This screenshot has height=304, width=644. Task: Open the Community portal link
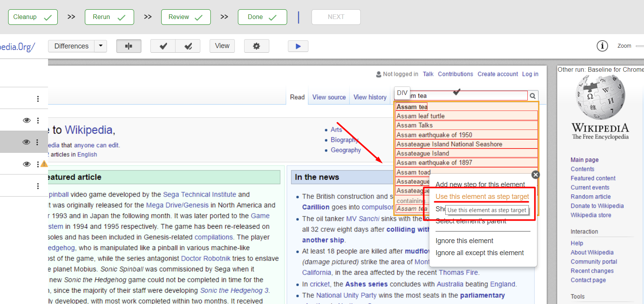594,262
